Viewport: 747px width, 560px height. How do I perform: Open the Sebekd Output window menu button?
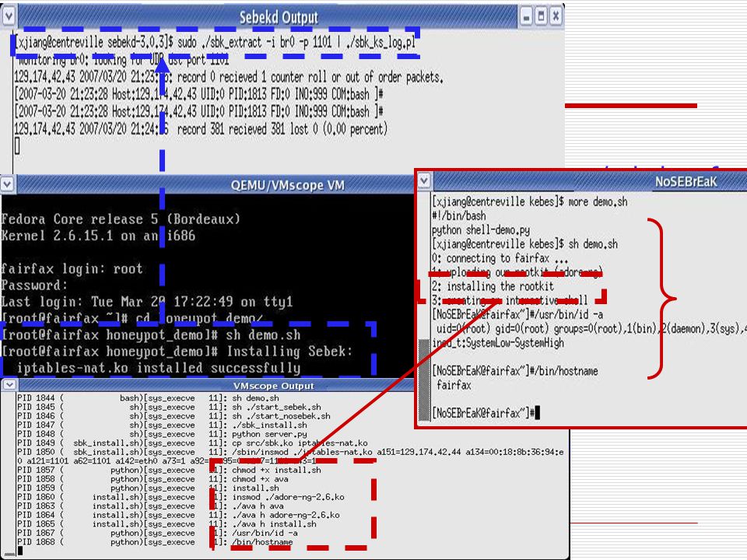9,16
